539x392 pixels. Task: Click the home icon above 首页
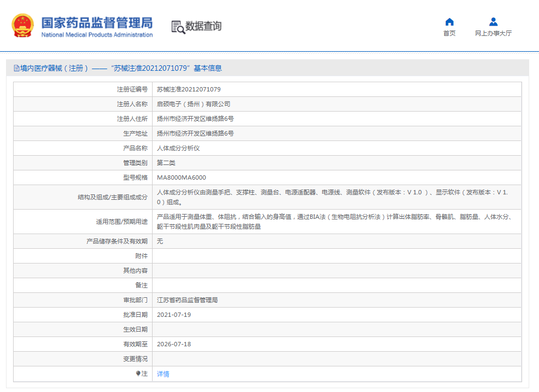[449, 21]
